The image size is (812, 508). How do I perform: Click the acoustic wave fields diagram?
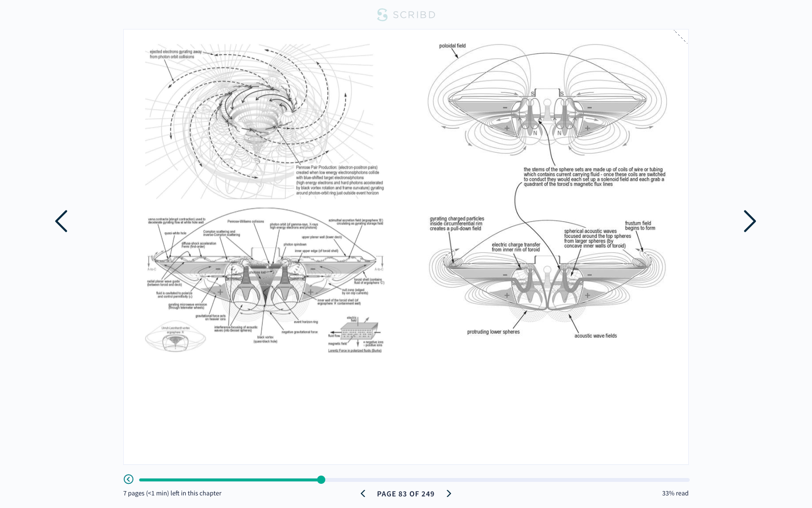pyautogui.click(x=547, y=281)
